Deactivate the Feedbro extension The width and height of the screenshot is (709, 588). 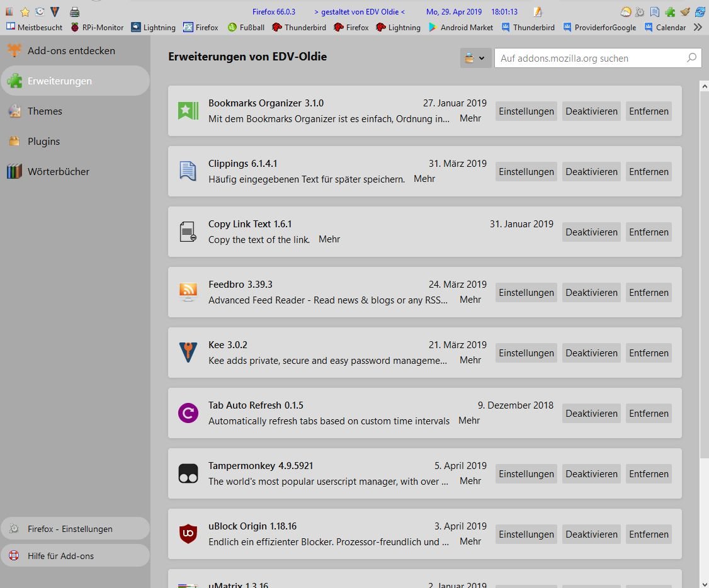[591, 292]
